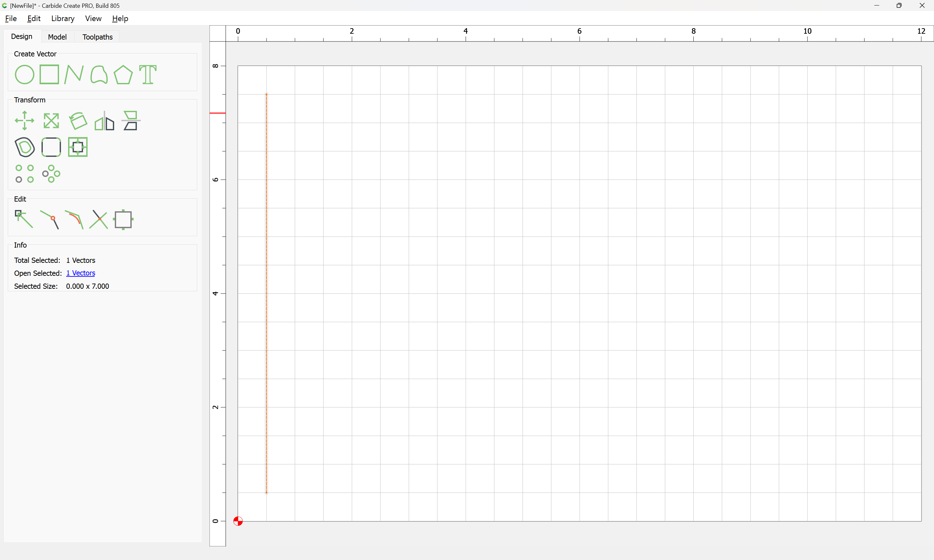This screenshot has height=560, width=934.
Task: Open the Rotate transform tool
Action: (x=78, y=121)
